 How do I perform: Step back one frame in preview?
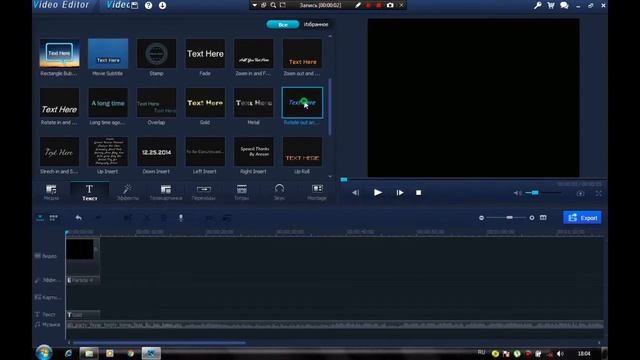click(x=356, y=193)
